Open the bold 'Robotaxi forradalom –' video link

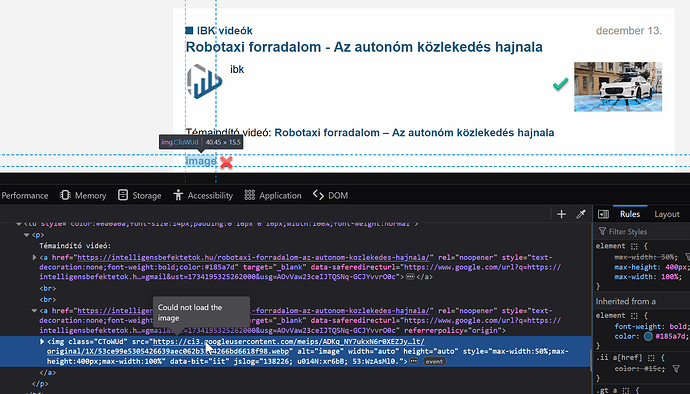414,133
